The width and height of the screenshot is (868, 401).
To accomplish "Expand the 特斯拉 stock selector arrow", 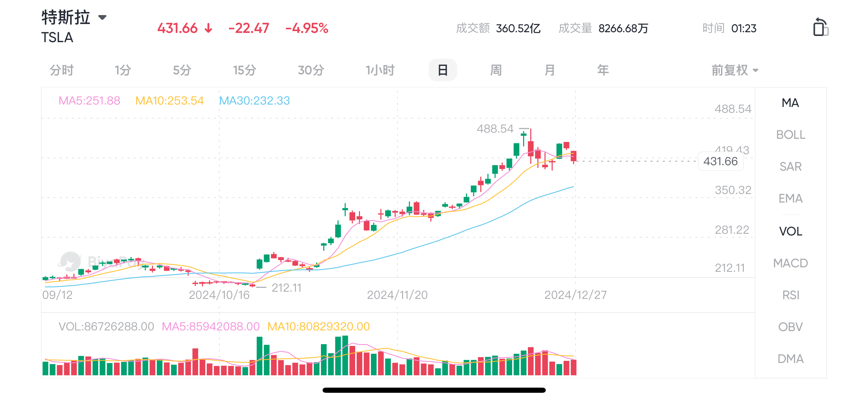I will [102, 17].
